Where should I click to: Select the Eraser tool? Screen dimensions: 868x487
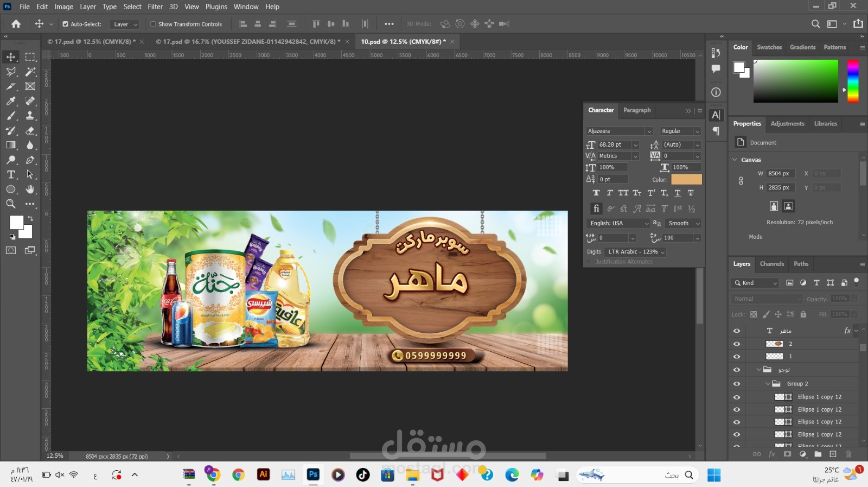point(30,130)
